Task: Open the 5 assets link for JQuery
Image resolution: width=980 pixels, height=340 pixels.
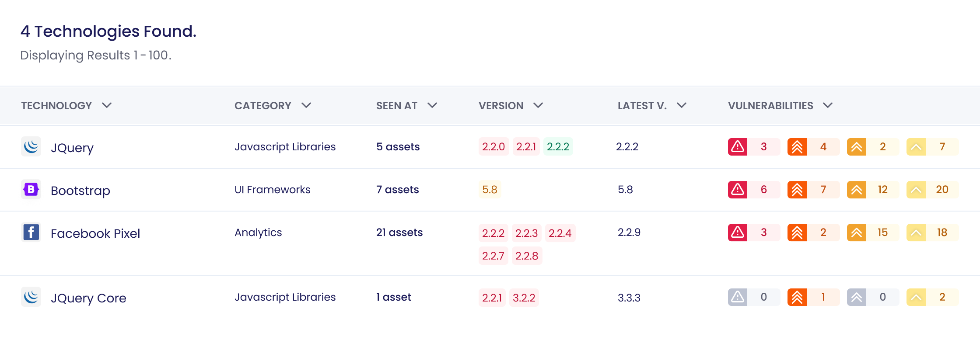Action: tap(398, 147)
